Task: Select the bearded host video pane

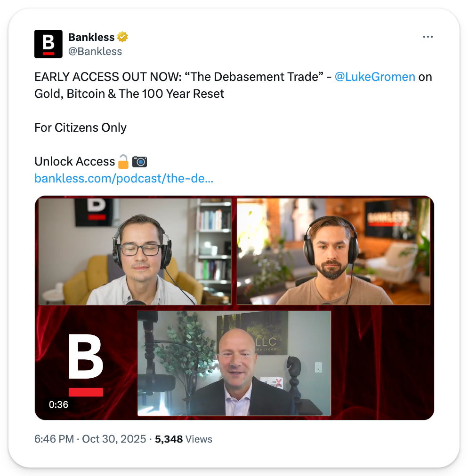Action: [x=333, y=251]
